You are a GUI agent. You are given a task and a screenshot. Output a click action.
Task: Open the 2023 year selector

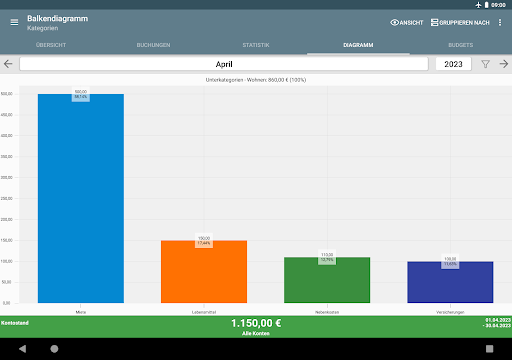click(453, 64)
